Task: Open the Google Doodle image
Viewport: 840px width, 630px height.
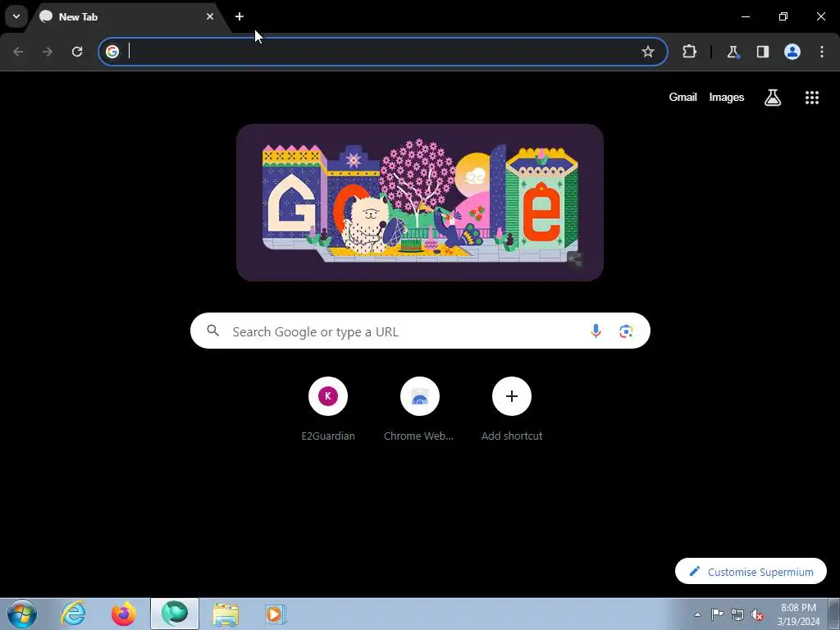Action: click(x=420, y=203)
